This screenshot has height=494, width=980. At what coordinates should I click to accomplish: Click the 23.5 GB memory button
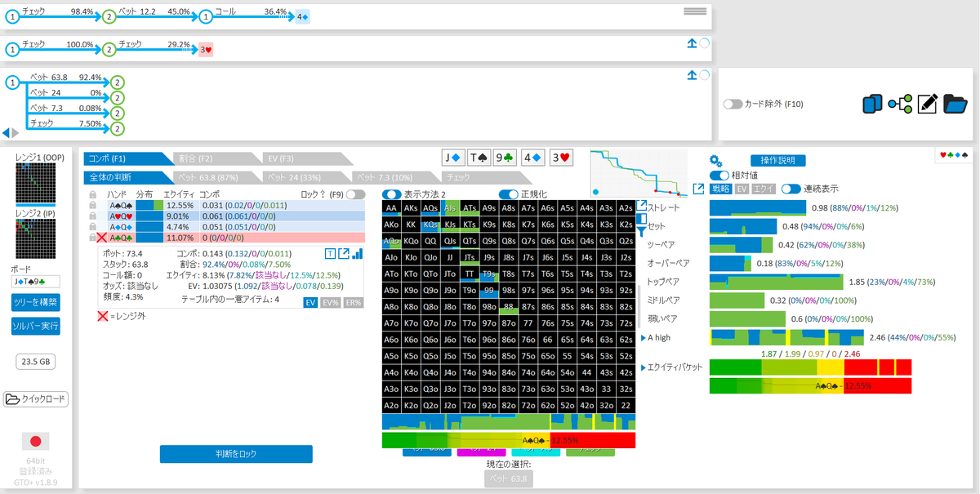coord(36,362)
